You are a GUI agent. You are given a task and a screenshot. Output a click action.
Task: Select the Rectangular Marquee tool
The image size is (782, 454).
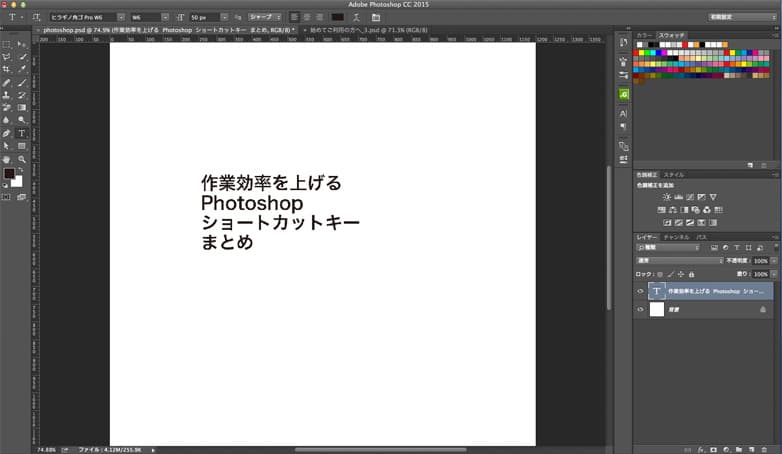pyautogui.click(x=6, y=44)
